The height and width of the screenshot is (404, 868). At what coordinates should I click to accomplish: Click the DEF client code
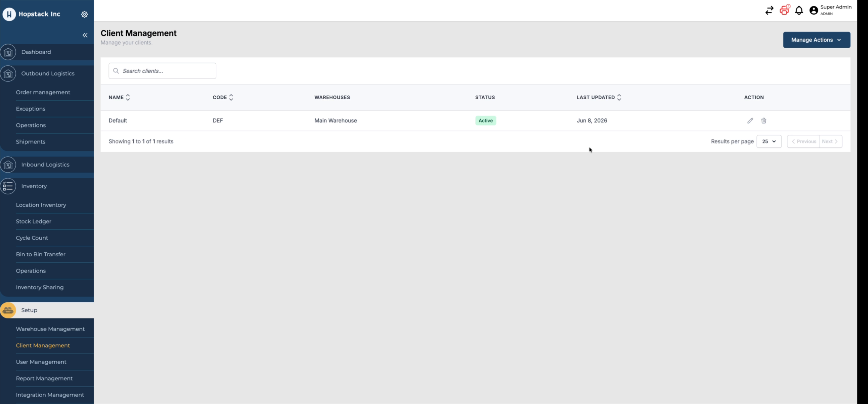tap(218, 121)
